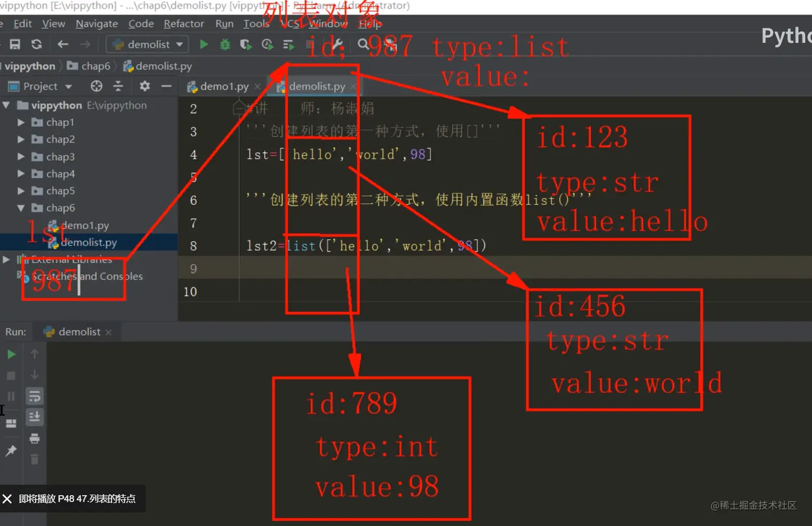
Task: Collapse all in the Project panel
Action: coord(118,86)
